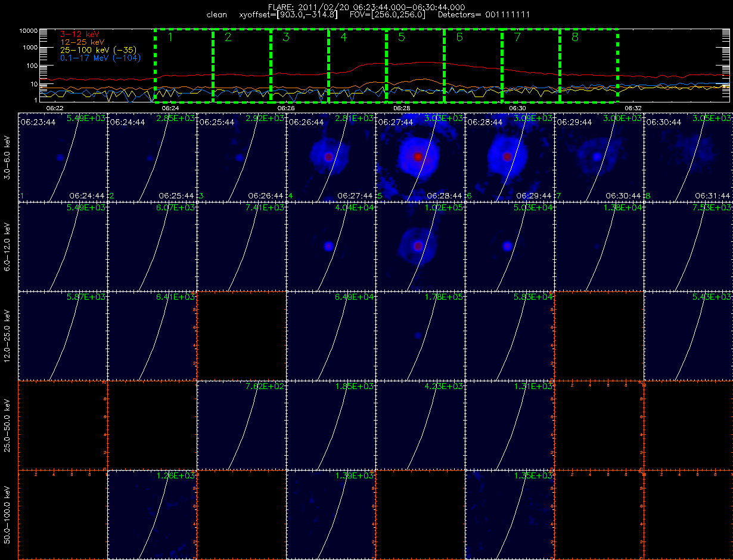
Task: Click the 2.92E+03 peak value
Action: [x=265, y=119]
